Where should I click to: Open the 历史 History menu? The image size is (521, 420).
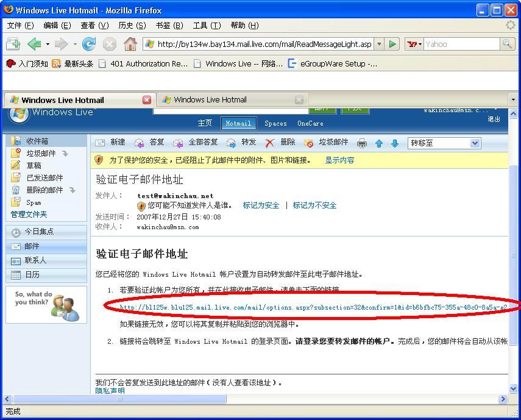(132, 26)
